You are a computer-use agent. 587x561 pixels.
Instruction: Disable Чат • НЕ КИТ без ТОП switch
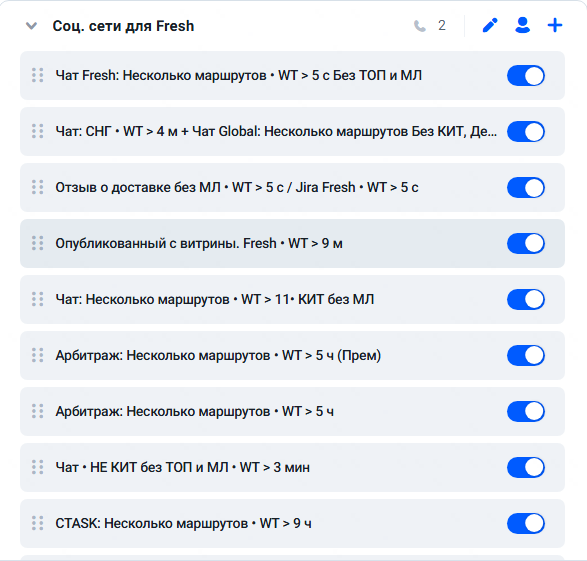526,467
